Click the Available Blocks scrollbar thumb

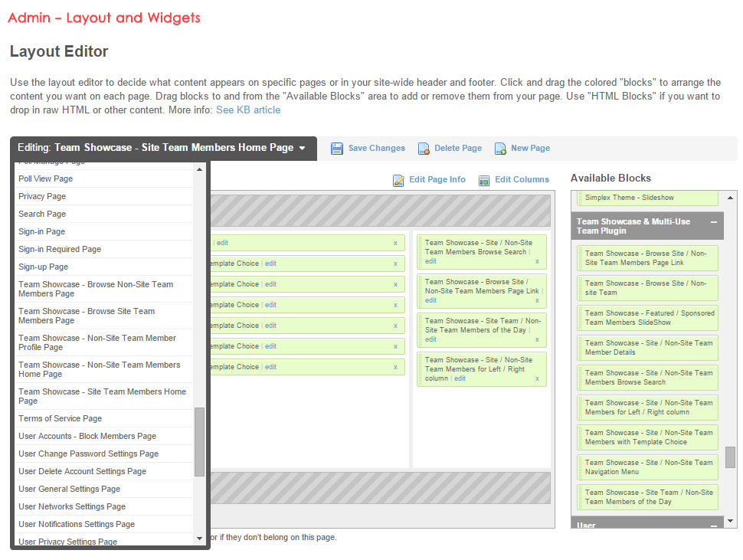pos(730,457)
